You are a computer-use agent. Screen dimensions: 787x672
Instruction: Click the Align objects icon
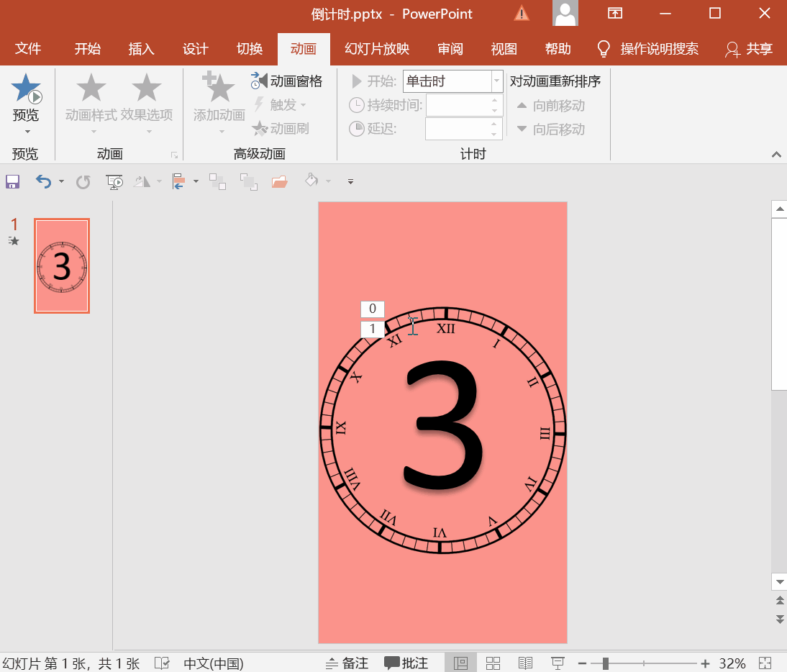tap(178, 181)
